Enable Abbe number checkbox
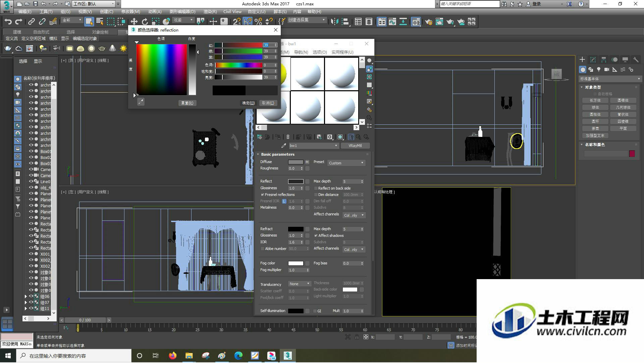 point(262,249)
